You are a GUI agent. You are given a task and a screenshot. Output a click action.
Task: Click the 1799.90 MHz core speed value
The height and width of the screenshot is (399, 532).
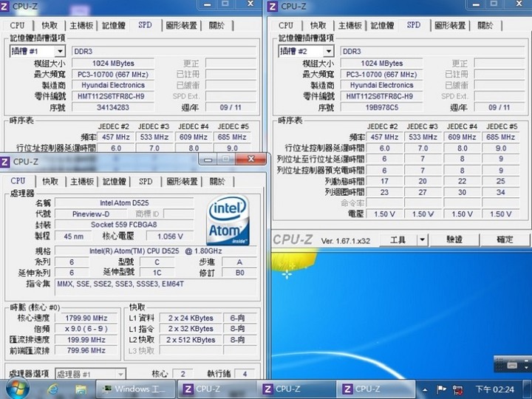tap(86, 318)
